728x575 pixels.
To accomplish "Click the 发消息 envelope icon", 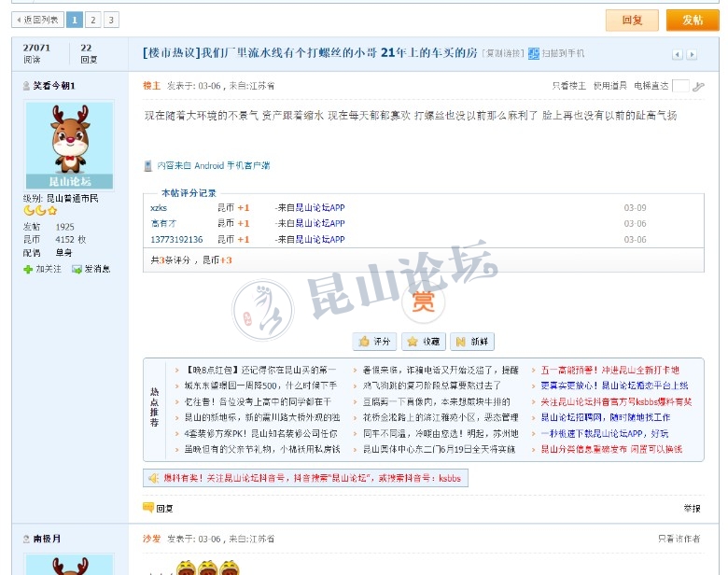I will (x=77, y=269).
